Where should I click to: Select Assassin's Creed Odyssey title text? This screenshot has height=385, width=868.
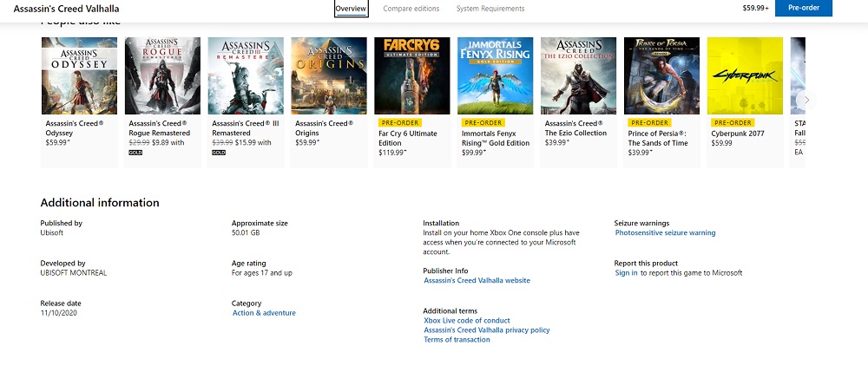[x=75, y=128]
